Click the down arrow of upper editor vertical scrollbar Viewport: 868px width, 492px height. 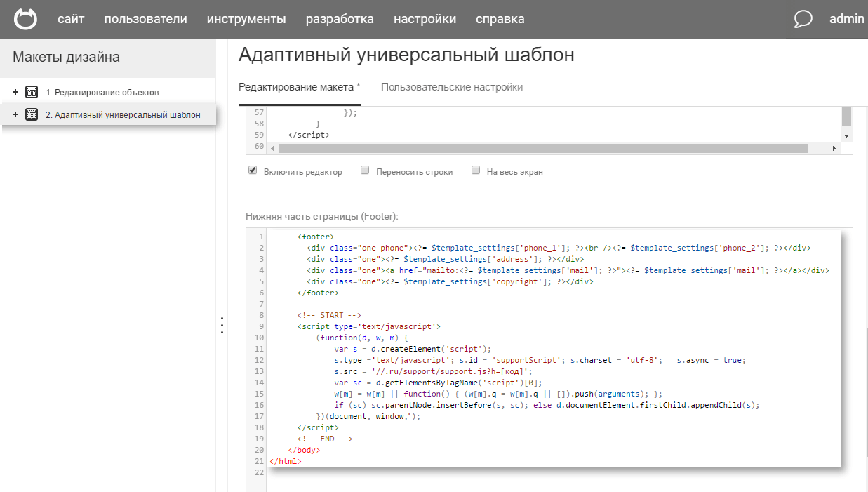[847, 135]
